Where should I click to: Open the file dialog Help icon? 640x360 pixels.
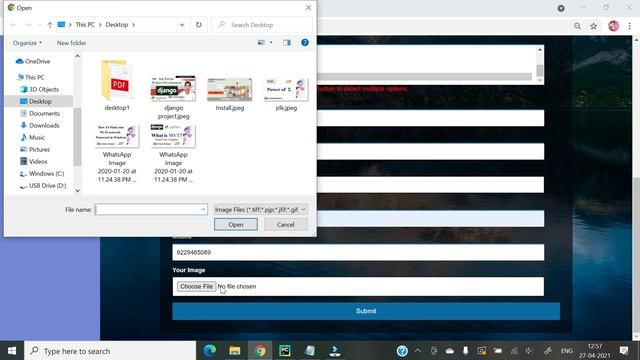pyautogui.click(x=305, y=42)
